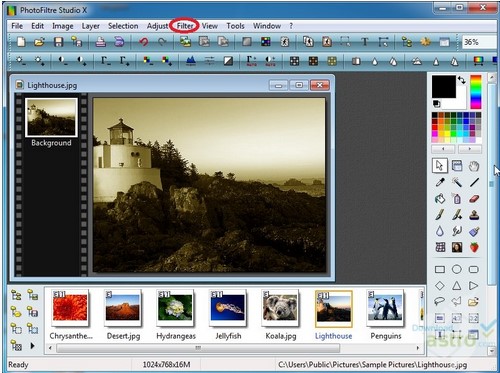This screenshot has width=500, height=373.
Task: Select the Smudge finger tool
Action: pyautogui.click(x=457, y=231)
